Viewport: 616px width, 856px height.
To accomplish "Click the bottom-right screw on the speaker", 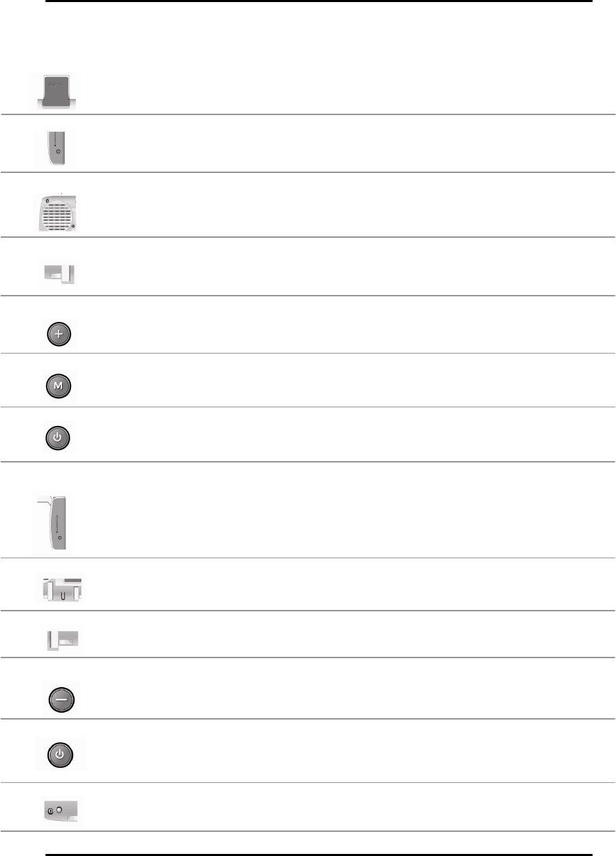I will click(72, 227).
